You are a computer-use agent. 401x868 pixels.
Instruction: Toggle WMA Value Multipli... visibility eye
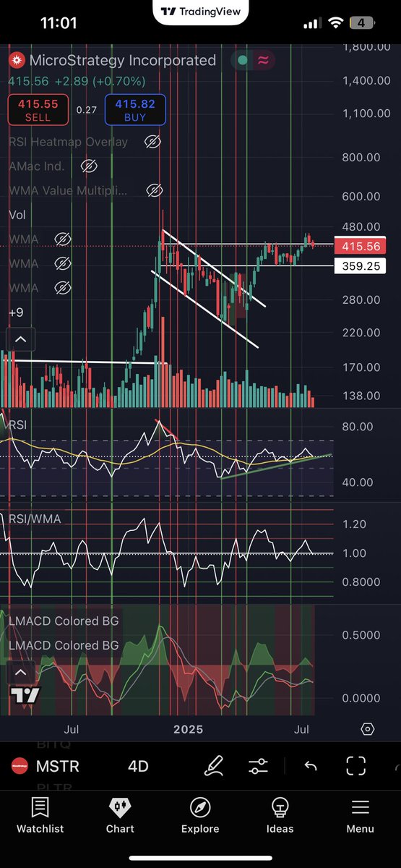pyautogui.click(x=153, y=191)
